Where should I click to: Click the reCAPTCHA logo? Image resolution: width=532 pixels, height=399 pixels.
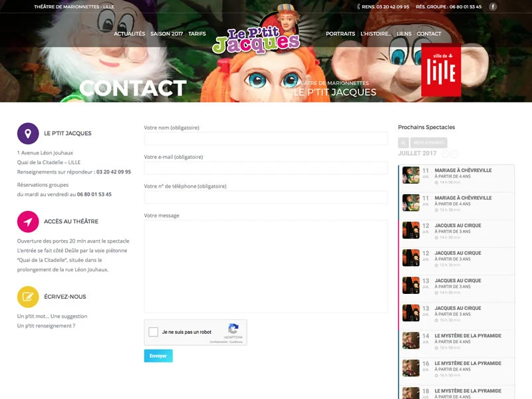point(233,329)
